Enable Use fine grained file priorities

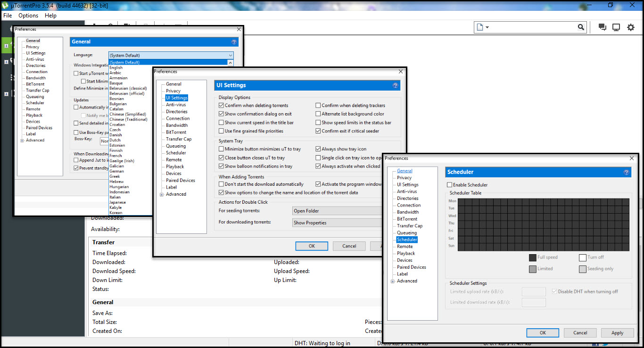pos(222,131)
